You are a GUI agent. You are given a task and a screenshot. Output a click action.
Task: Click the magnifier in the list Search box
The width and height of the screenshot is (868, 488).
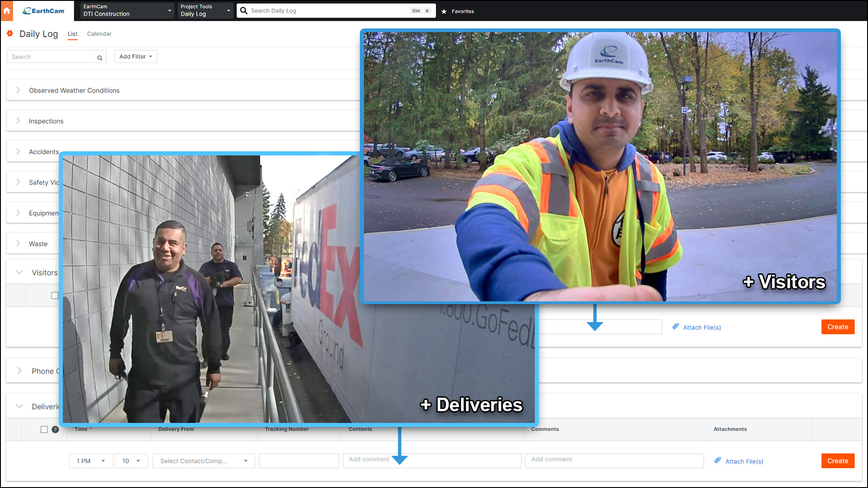[x=100, y=57]
